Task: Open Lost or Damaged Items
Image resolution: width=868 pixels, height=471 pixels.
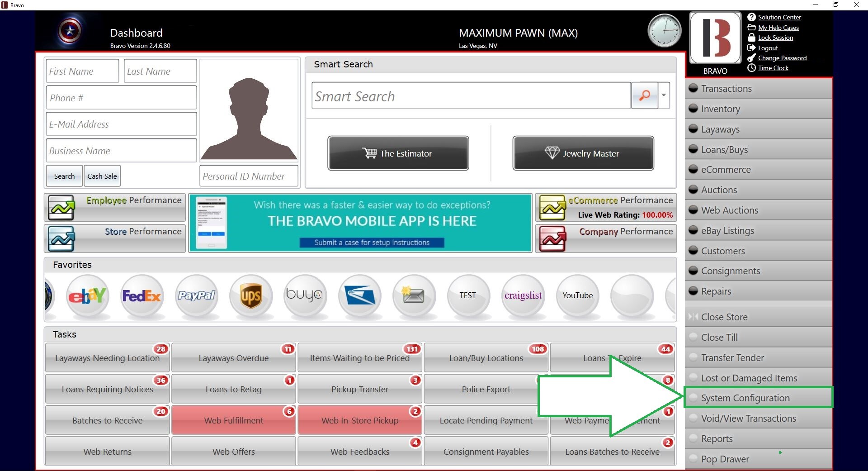Action: 759,378
